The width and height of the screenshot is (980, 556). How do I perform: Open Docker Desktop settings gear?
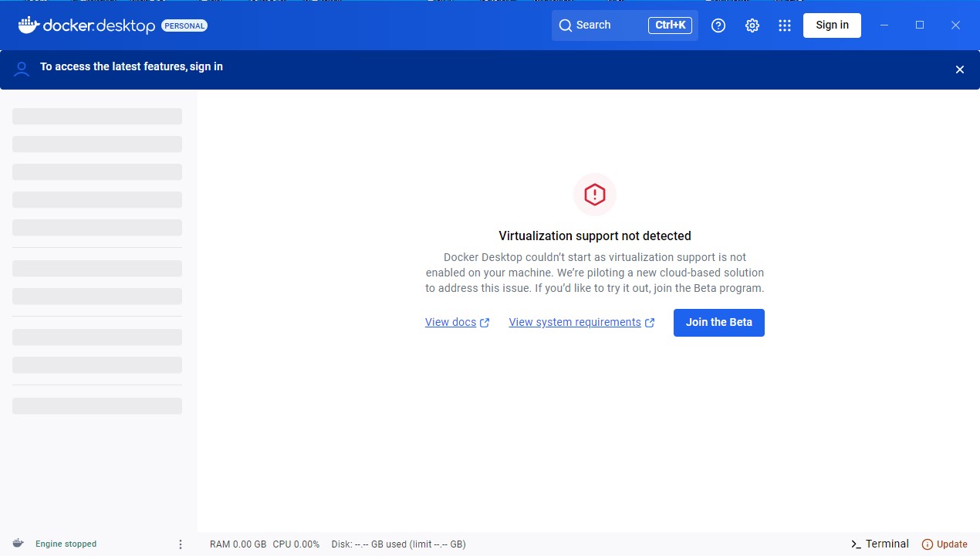pos(752,25)
